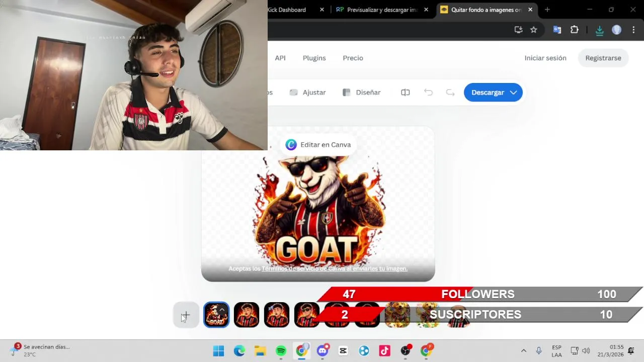
Task: Show Chrome downloads panel
Action: coord(599,30)
